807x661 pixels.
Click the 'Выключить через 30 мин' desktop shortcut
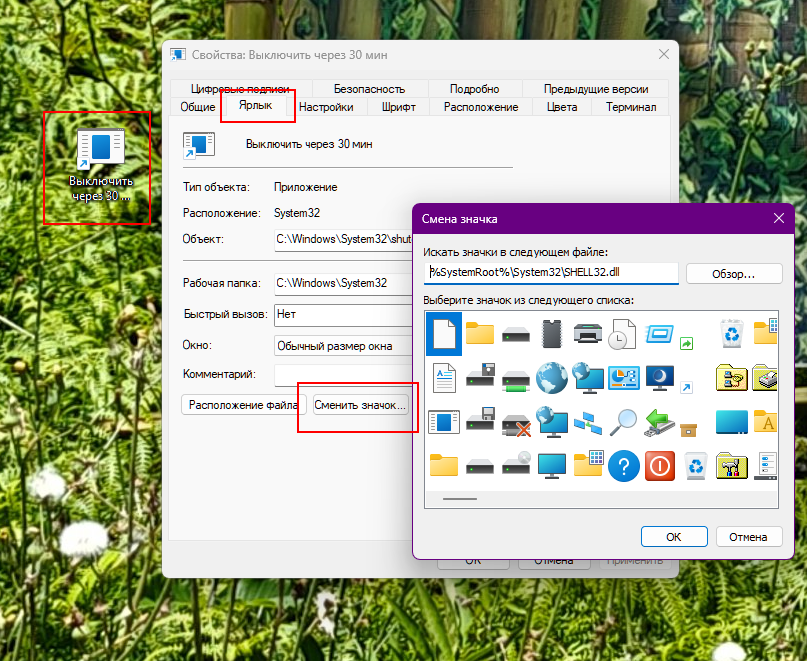pos(99,165)
